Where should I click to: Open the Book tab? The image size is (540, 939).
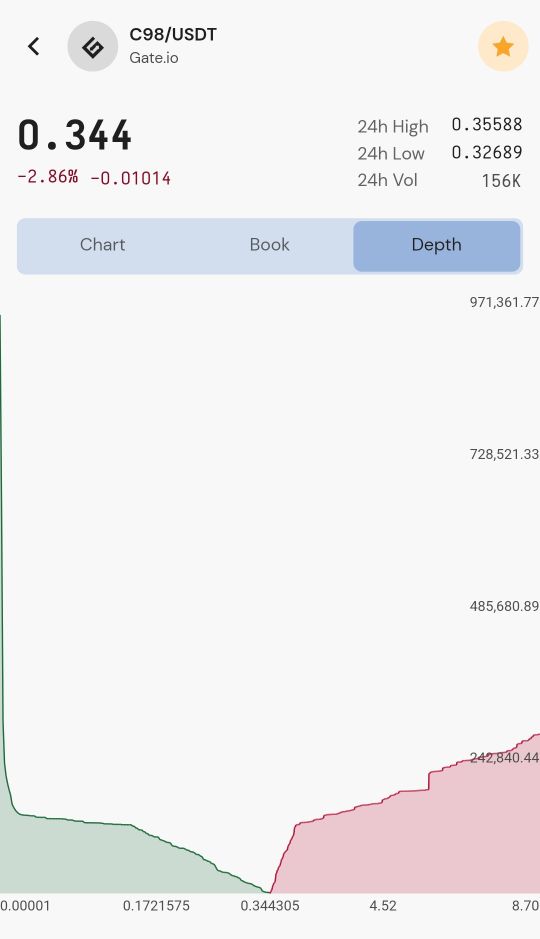[x=269, y=245]
